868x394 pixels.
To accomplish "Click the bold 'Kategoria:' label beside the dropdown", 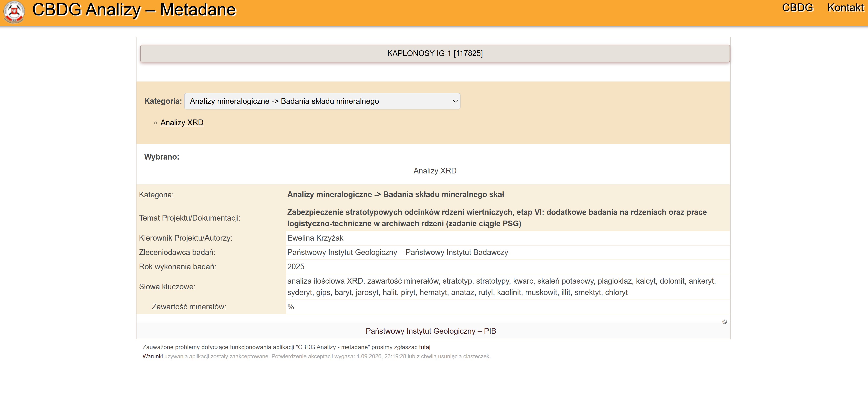I will pyautogui.click(x=163, y=101).
